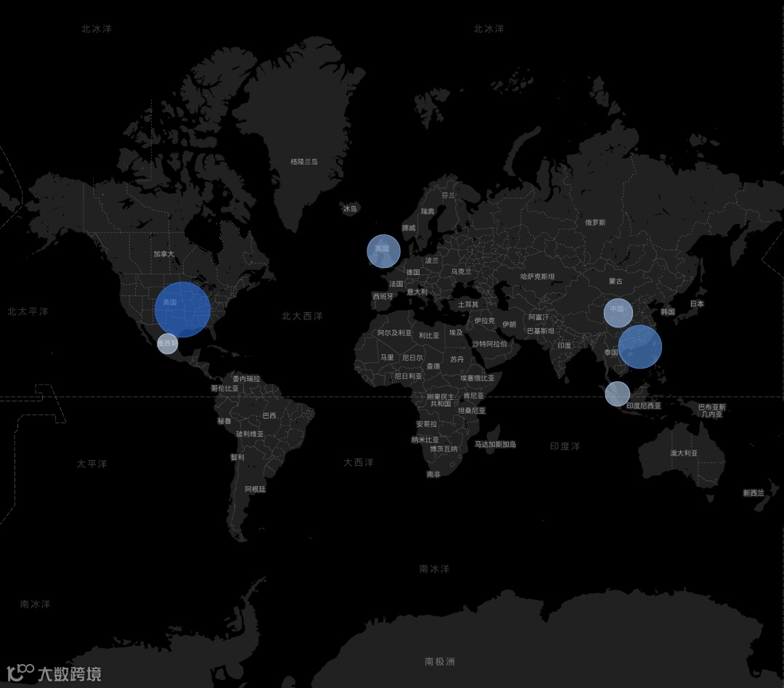Click the 芬兰 country label

point(449,195)
